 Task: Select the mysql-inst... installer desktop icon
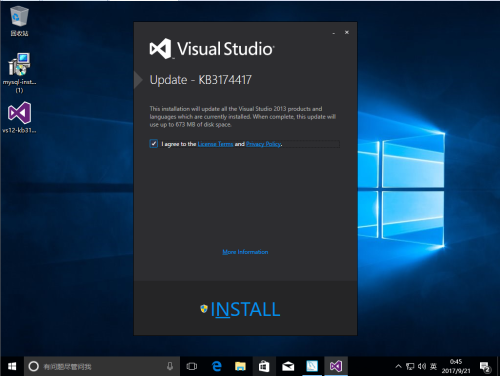click(19, 73)
